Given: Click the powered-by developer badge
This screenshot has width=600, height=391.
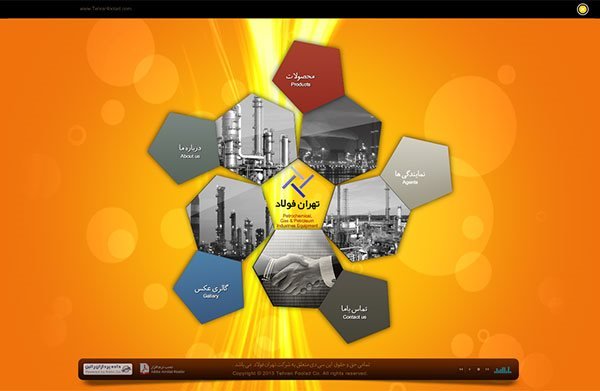Looking at the screenshot, I should tap(108, 369).
